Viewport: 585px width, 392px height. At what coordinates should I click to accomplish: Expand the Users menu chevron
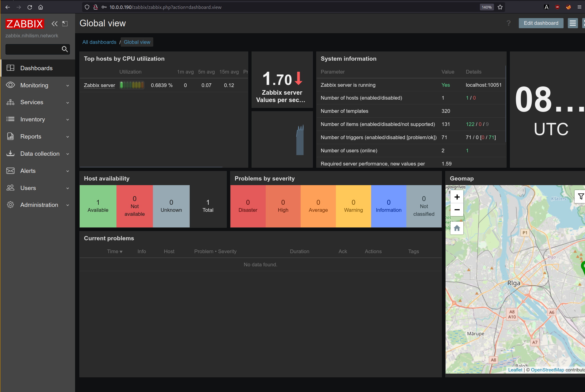[68, 188]
